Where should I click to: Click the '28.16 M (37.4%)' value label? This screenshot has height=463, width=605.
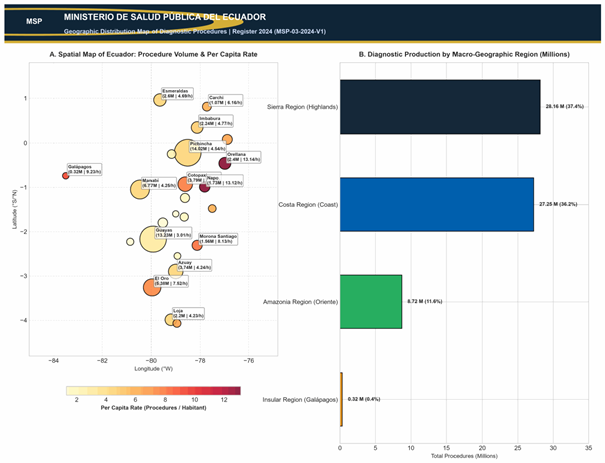[564, 106]
